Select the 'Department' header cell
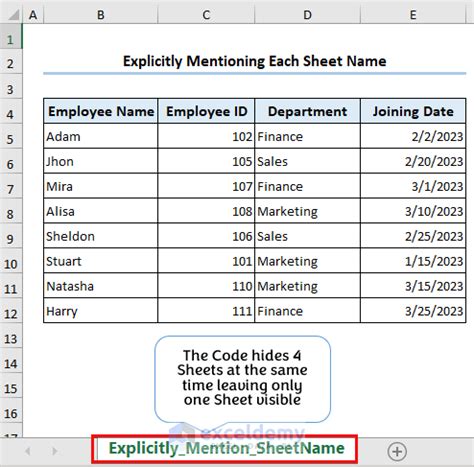Screen dimensions: 474x467 pos(307,111)
